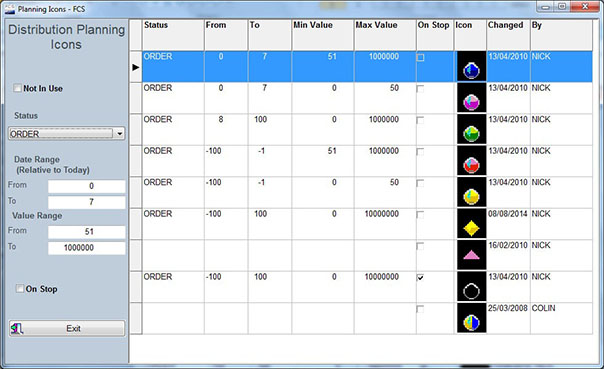
Task: Click the 08/08/2014 date cell
Action: point(508,224)
